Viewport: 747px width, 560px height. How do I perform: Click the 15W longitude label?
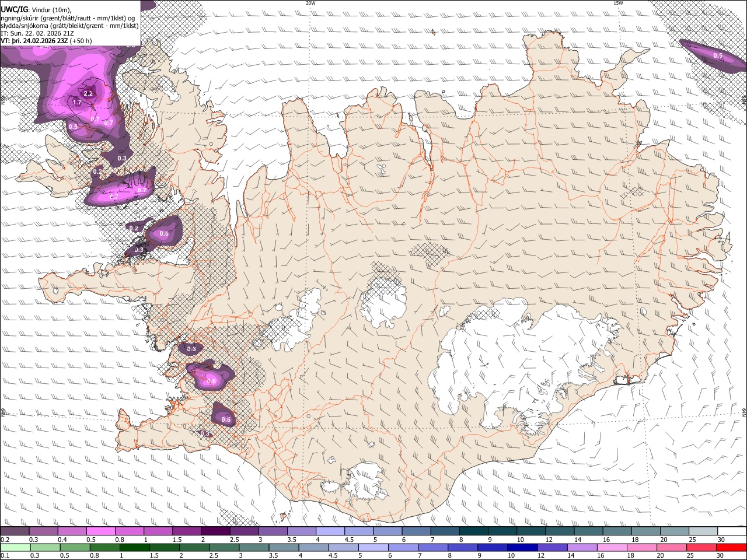coord(618,3)
